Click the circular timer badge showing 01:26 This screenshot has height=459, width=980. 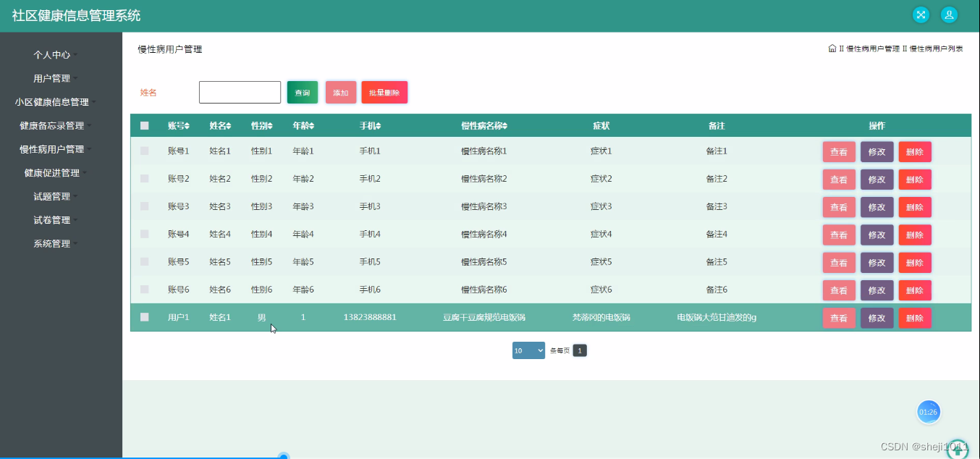(929, 411)
